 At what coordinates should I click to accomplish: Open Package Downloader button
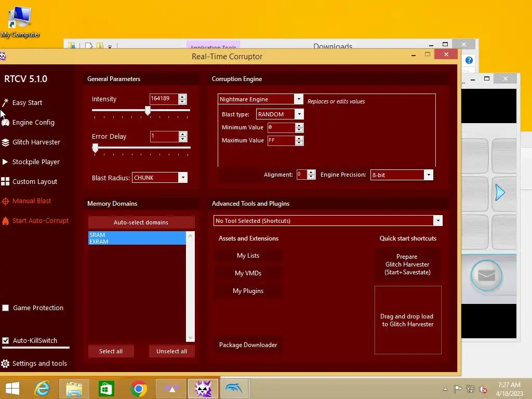pos(248,345)
